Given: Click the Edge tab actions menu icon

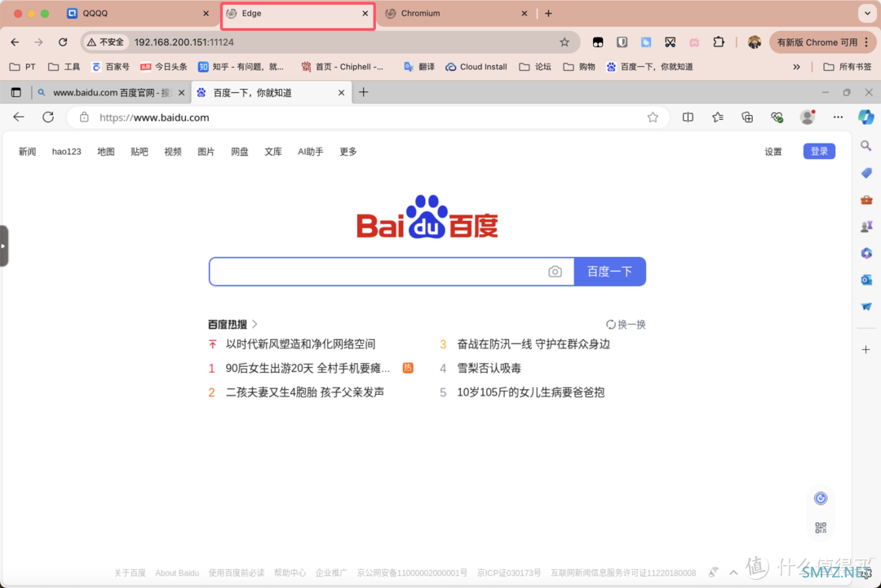Looking at the screenshot, I should coord(16,93).
